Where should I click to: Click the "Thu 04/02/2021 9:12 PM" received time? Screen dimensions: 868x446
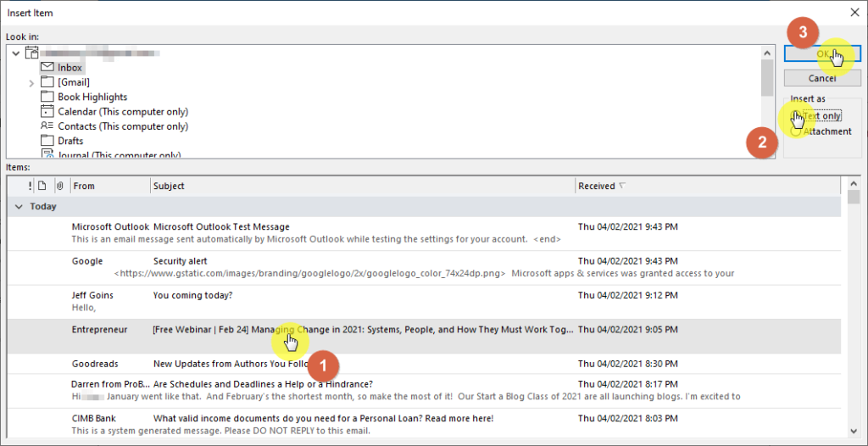click(628, 295)
